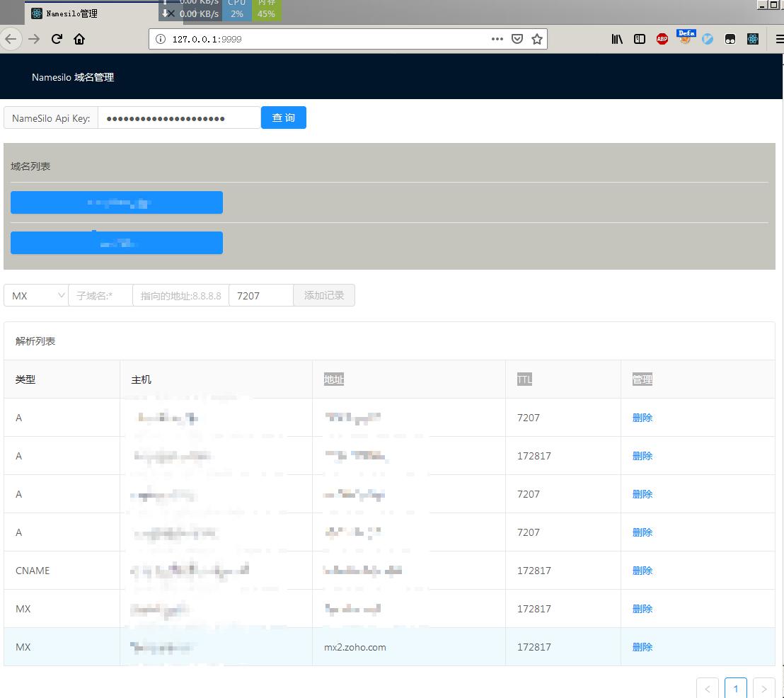Save page to Pocket icon
This screenshot has height=698, width=784.
tap(517, 39)
